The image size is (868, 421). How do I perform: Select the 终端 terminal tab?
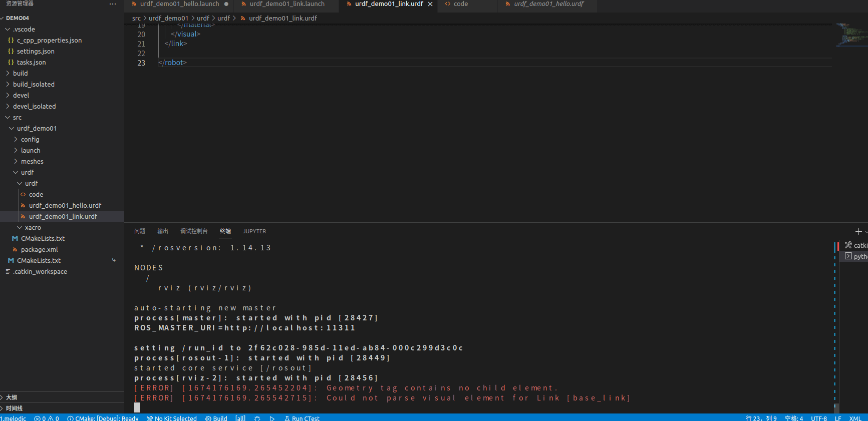pos(225,231)
